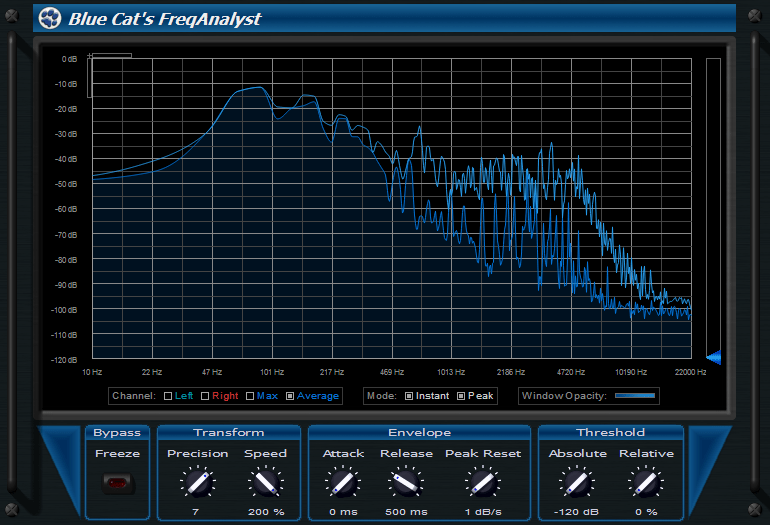Toggle the Instant mode checkbox
Screen dimensions: 770x525
coord(409,396)
